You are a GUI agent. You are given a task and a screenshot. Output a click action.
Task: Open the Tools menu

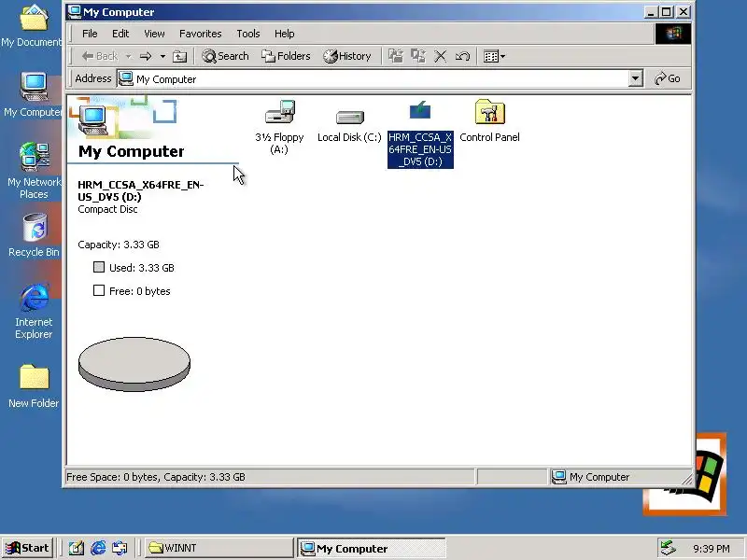click(x=248, y=34)
